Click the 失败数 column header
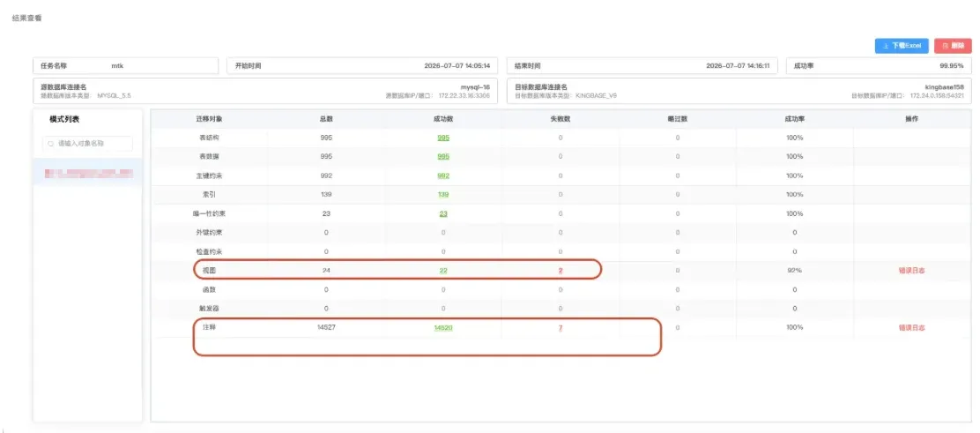The image size is (980, 433). [x=561, y=117]
